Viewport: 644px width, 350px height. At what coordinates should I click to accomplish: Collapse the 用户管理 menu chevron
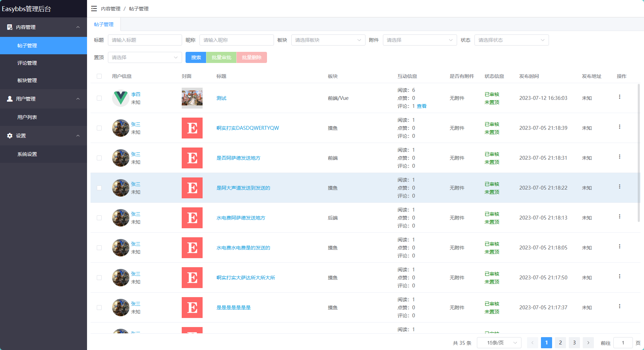tap(78, 99)
